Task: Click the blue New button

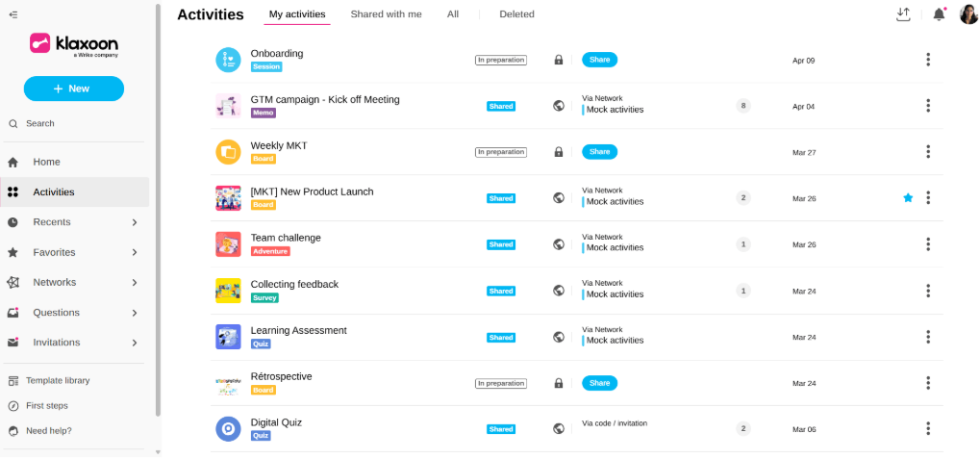Action: point(74,89)
